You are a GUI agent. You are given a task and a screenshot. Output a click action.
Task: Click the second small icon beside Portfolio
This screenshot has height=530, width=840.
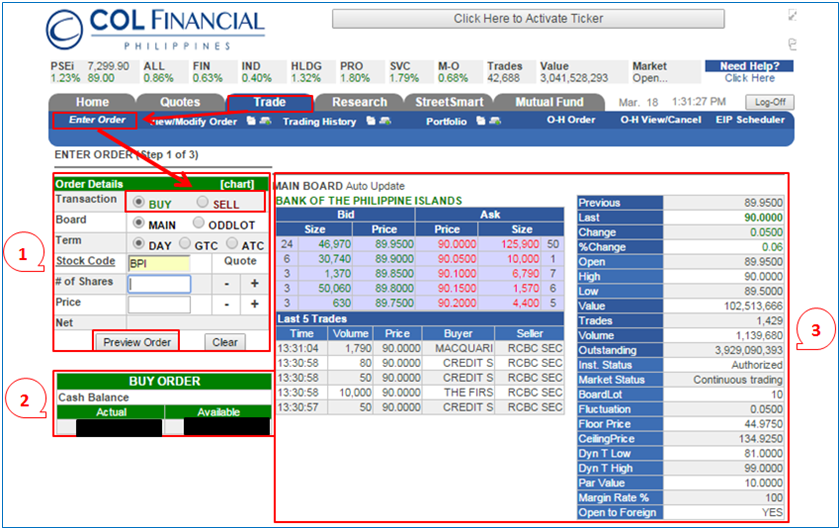495,121
